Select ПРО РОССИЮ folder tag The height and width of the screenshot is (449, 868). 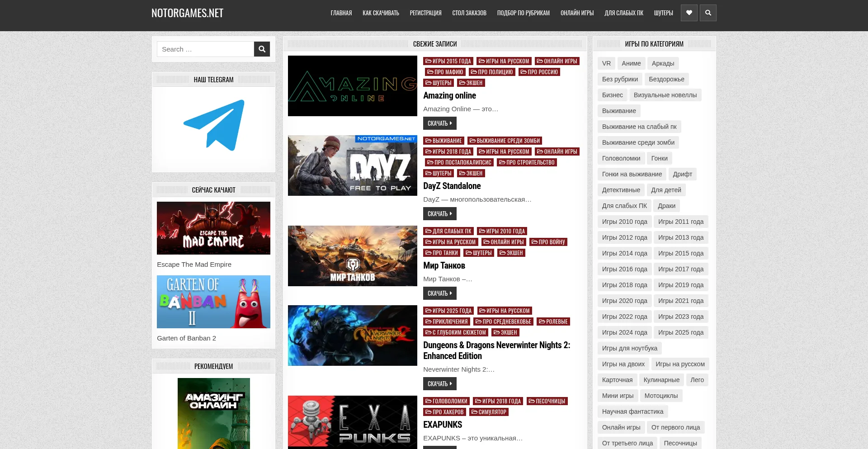[539, 72]
